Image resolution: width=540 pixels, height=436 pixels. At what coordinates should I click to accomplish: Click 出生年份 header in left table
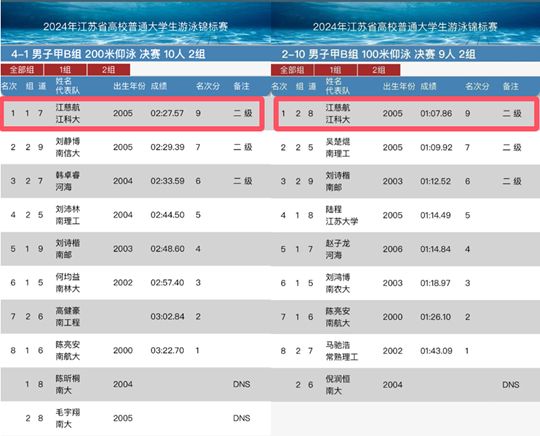(x=129, y=86)
